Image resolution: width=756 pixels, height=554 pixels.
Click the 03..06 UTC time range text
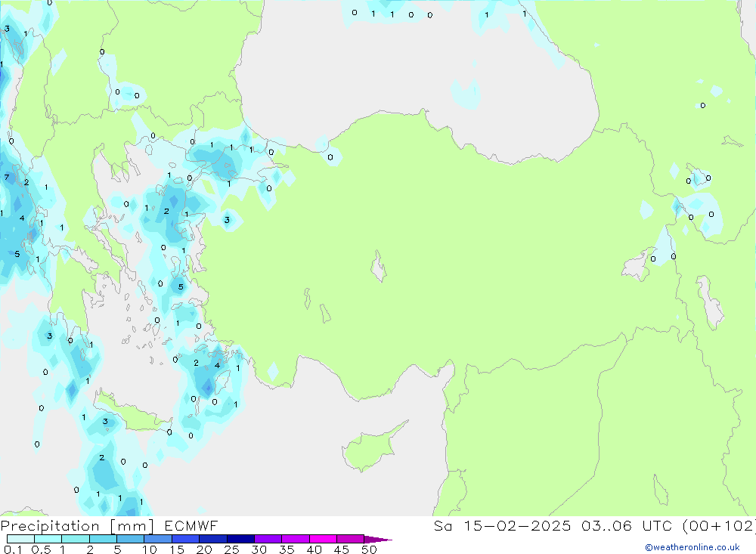click(x=612, y=525)
